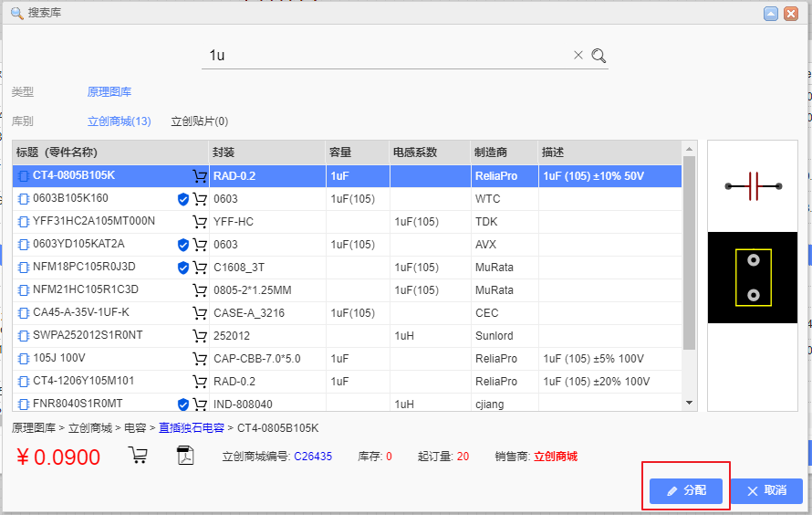Collapse the dialog with the up-arrow button
The width and height of the screenshot is (812, 515).
(771, 14)
